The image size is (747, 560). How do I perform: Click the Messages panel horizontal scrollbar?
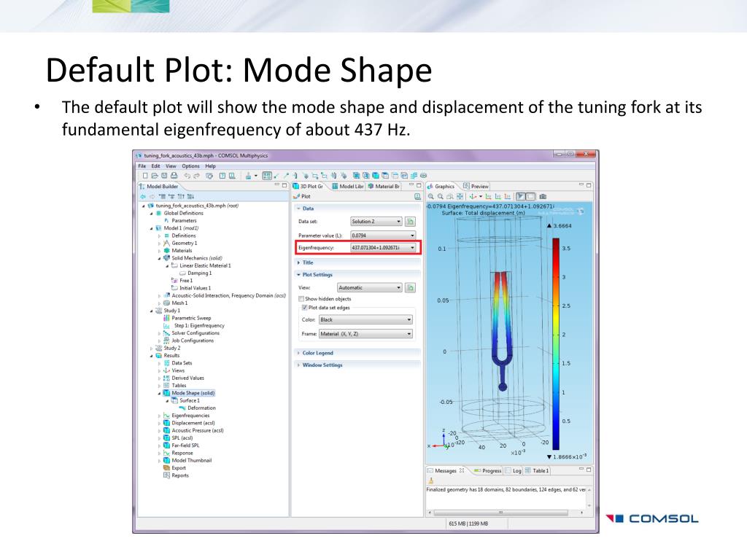[500, 513]
